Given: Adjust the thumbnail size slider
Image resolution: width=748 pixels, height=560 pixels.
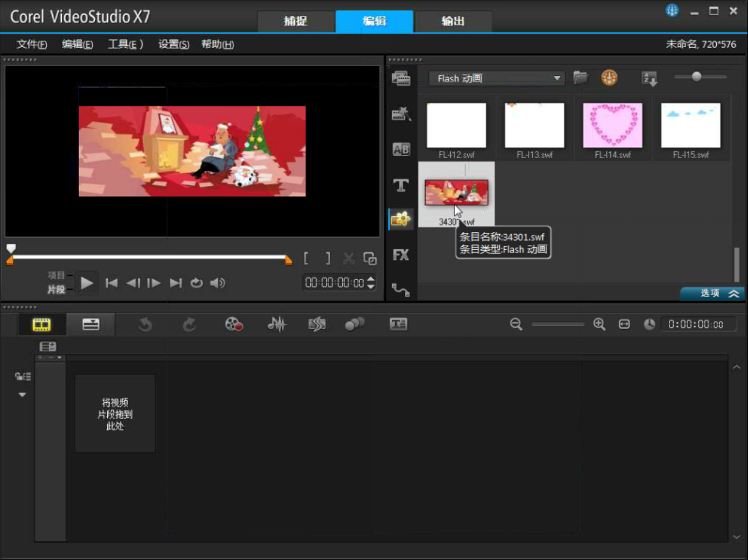Looking at the screenshot, I should pyautogui.click(x=700, y=77).
